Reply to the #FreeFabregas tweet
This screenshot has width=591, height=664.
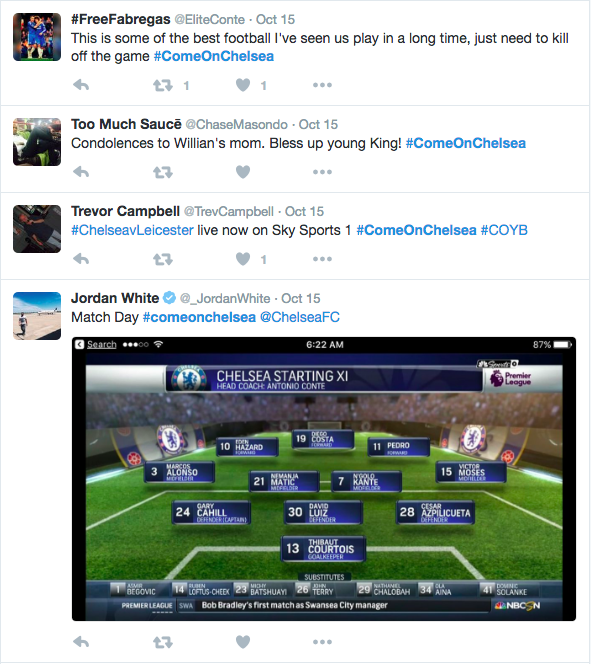coord(81,85)
